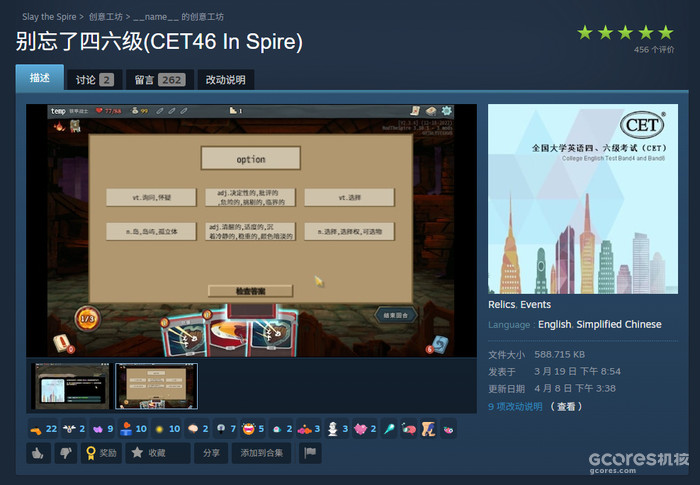
Task: Choose the teal comet award icon
Action: coord(389,429)
